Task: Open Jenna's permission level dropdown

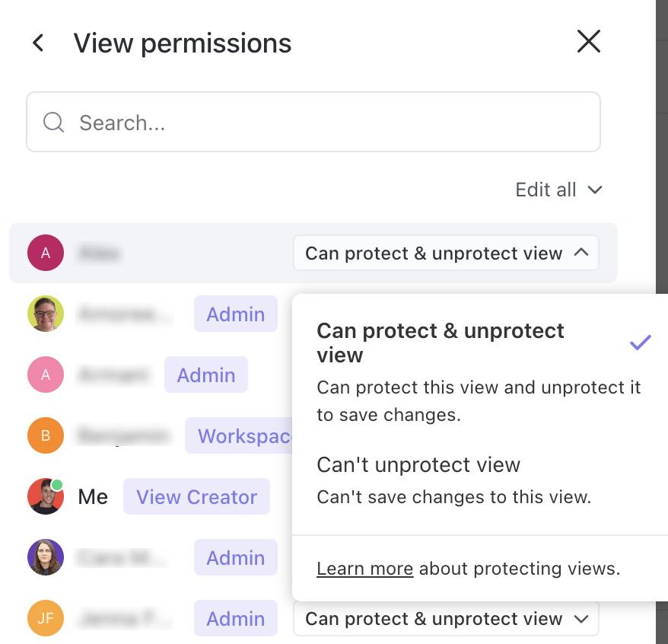Action: tap(446, 618)
